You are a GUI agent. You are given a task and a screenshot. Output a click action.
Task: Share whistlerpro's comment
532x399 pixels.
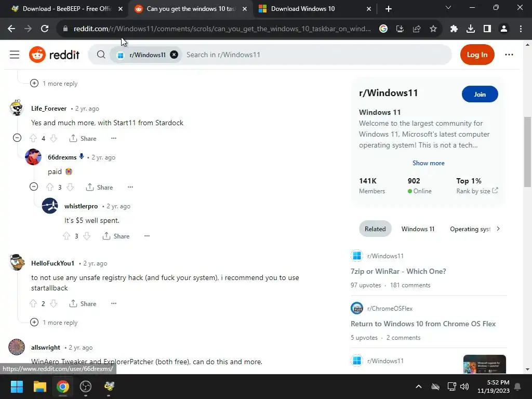[116, 236]
